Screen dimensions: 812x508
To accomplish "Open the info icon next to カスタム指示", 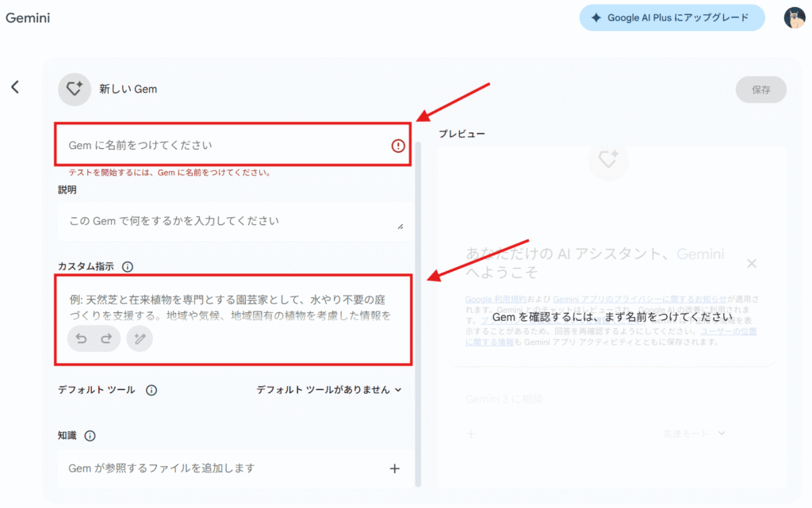I will pos(128,266).
